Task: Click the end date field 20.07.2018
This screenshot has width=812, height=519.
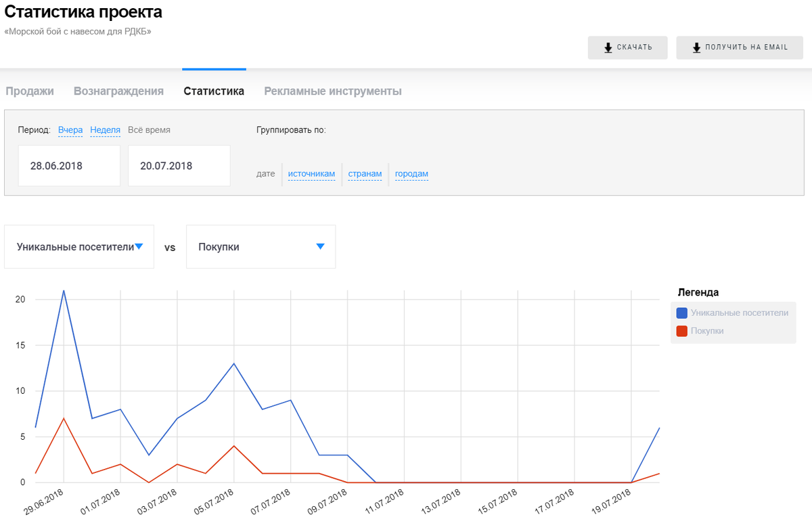Action: point(179,166)
